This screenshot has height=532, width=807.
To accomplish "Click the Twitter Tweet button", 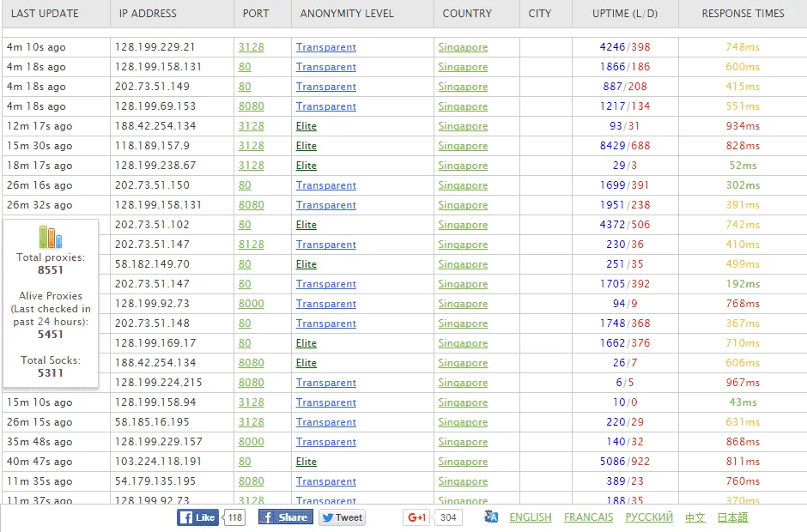I will tap(342, 517).
